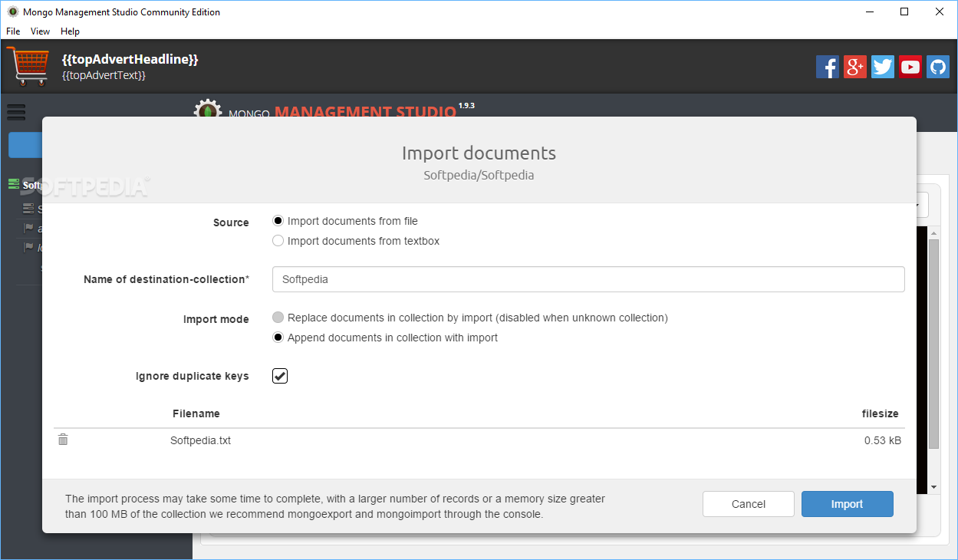Click the filesize column header

click(x=880, y=413)
